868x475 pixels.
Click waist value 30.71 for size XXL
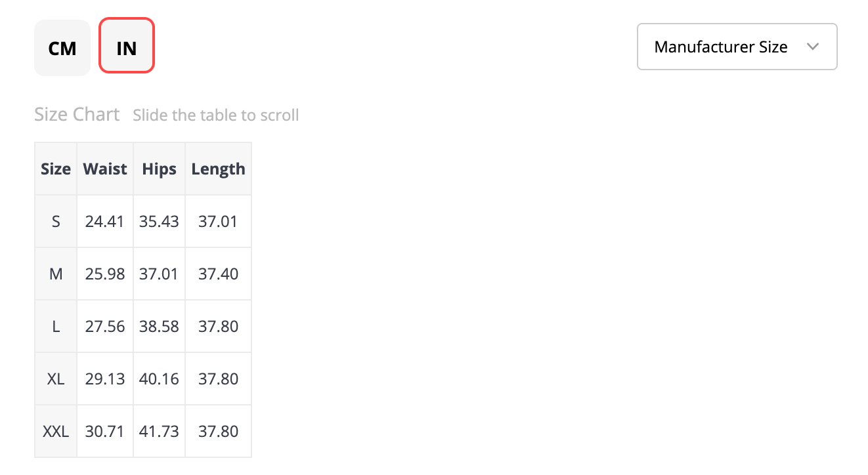click(105, 431)
